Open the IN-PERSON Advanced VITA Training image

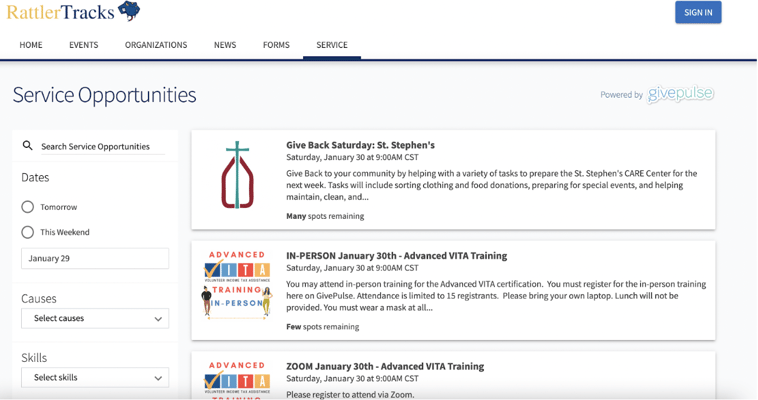click(237, 285)
